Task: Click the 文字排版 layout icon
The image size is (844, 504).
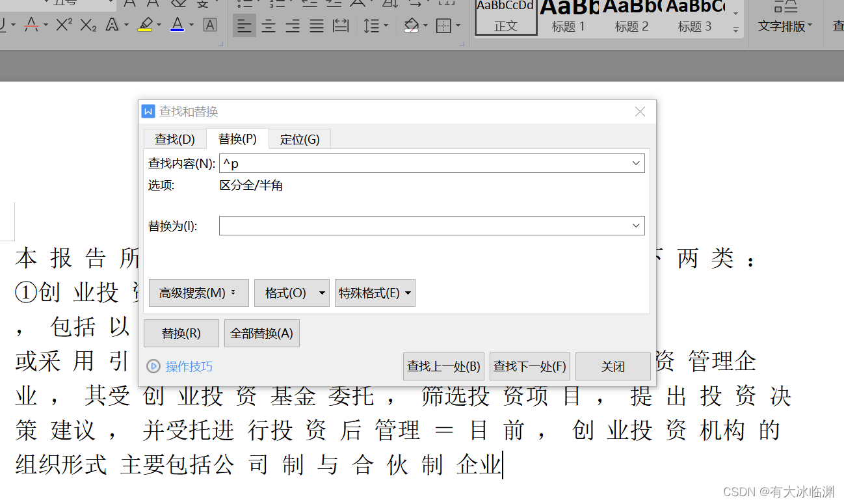Action: point(786,7)
